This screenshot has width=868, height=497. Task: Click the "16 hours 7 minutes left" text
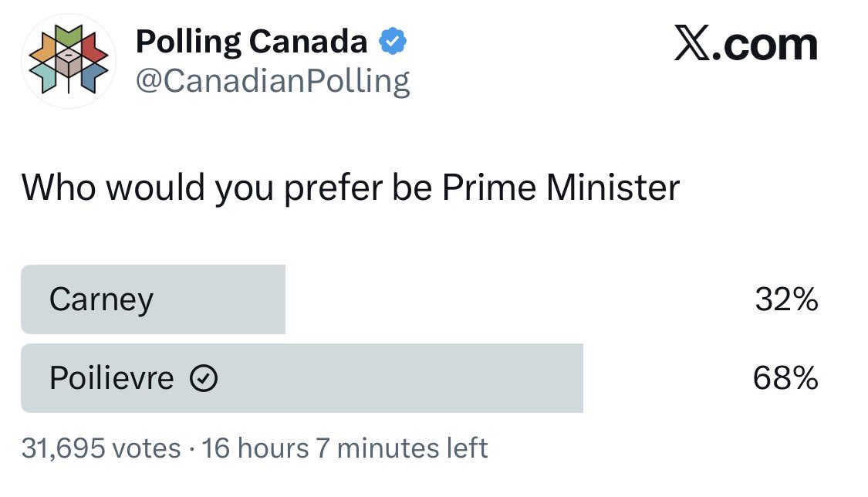coord(345,448)
